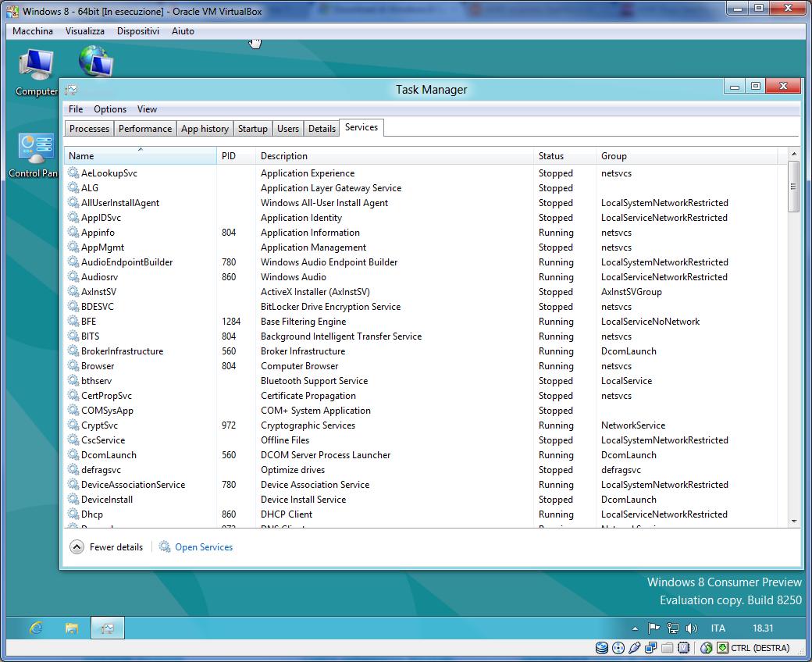Click the ITA language indicator in the tray

click(x=718, y=628)
